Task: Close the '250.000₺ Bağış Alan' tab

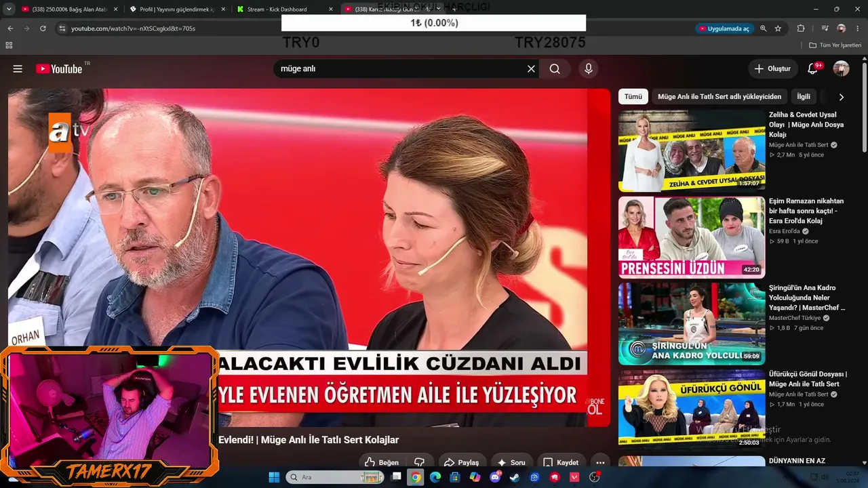Action: pos(115,9)
